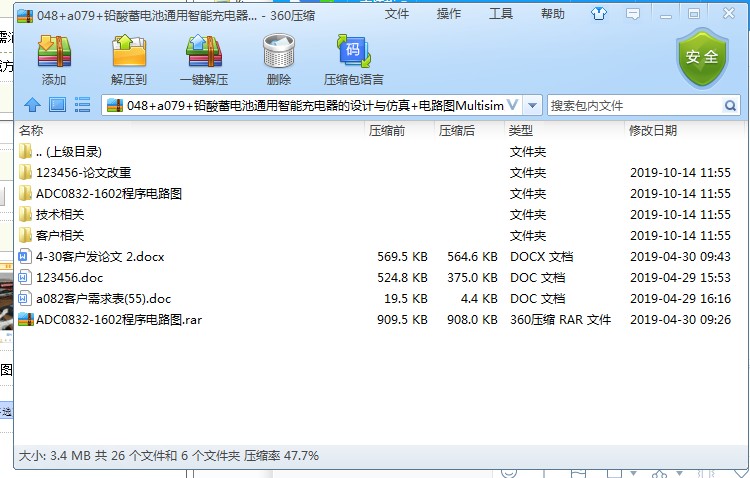This screenshot has height=478, width=750.
Task: Open the 文件 menu
Action: pyautogui.click(x=397, y=14)
